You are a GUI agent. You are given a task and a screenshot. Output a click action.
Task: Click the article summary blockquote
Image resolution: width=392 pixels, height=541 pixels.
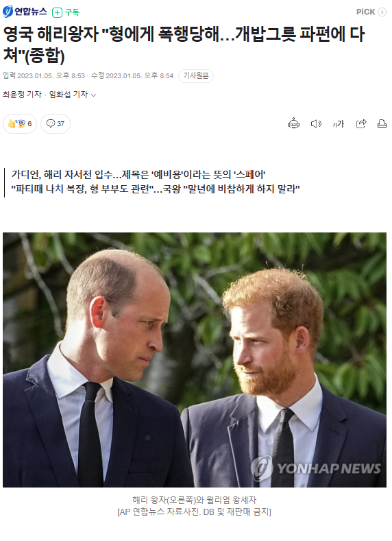pyautogui.click(x=155, y=182)
